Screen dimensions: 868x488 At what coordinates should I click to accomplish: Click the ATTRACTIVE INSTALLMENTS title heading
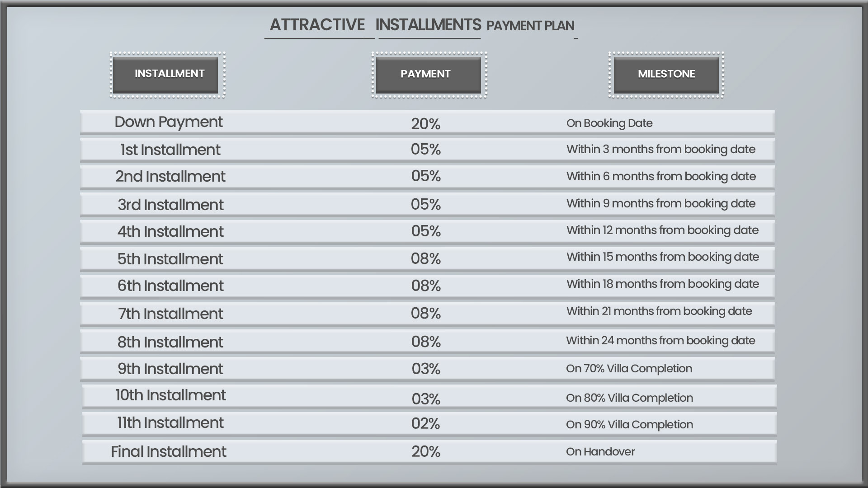coord(375,24)
